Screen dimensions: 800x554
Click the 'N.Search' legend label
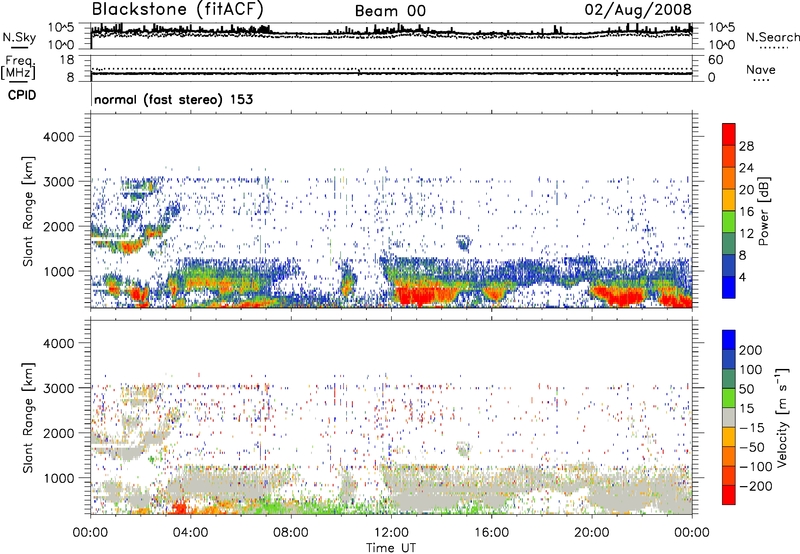[772, 37]
